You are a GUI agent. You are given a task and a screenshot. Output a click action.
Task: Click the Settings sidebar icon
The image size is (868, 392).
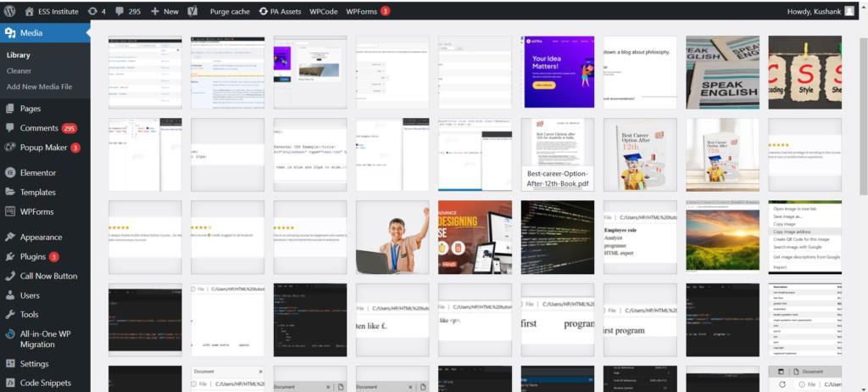(10, 364)
